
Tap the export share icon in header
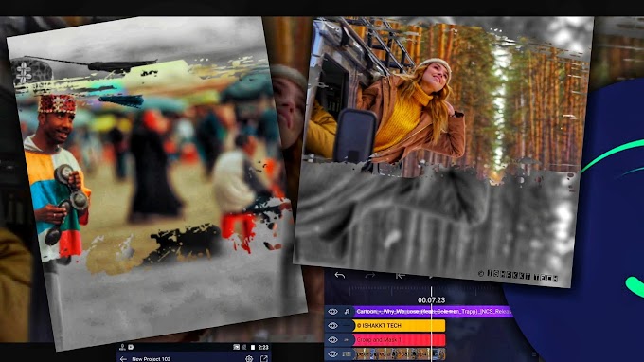pyautogui.click(x=264, y=359)
